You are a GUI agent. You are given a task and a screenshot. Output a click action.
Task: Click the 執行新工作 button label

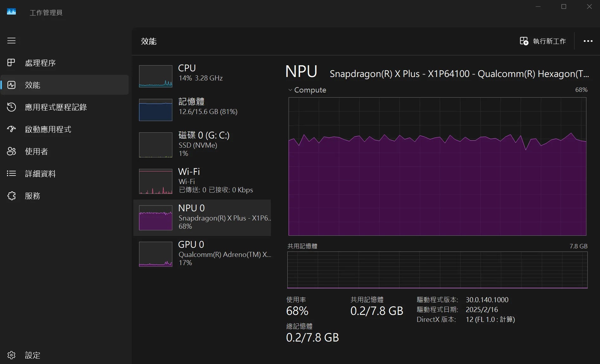[x=549, y=41]
